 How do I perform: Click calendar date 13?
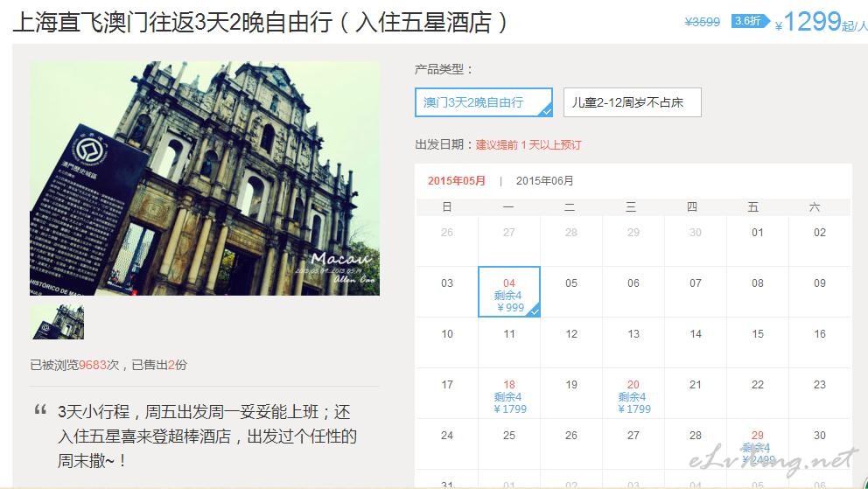click(633, 334)
